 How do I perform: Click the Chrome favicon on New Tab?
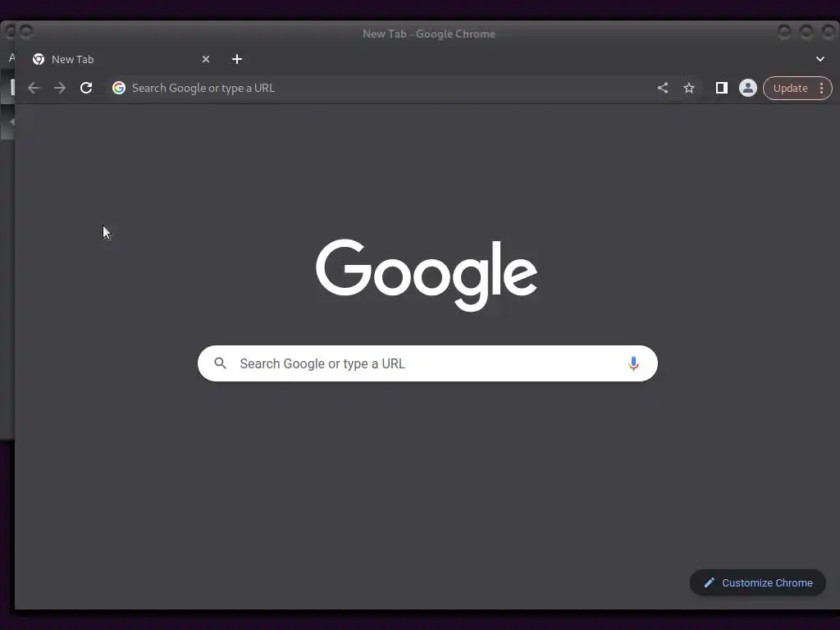pos(39,59)
